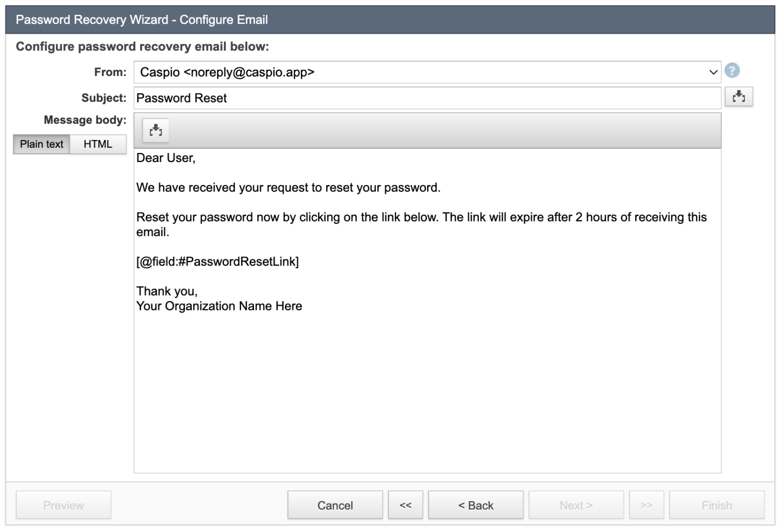783x532 pixels.
Task: Click the Caspio noreply sender field
Action: click(x=357, y=72)
